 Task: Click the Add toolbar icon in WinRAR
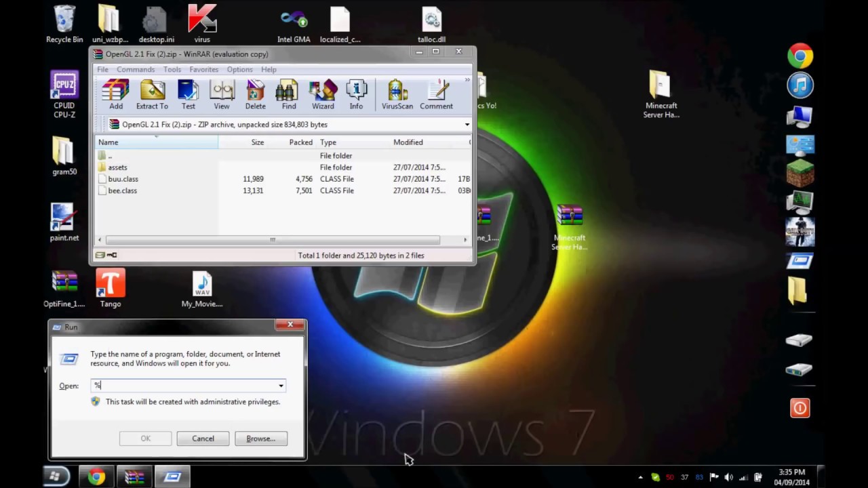pos(116,94)
